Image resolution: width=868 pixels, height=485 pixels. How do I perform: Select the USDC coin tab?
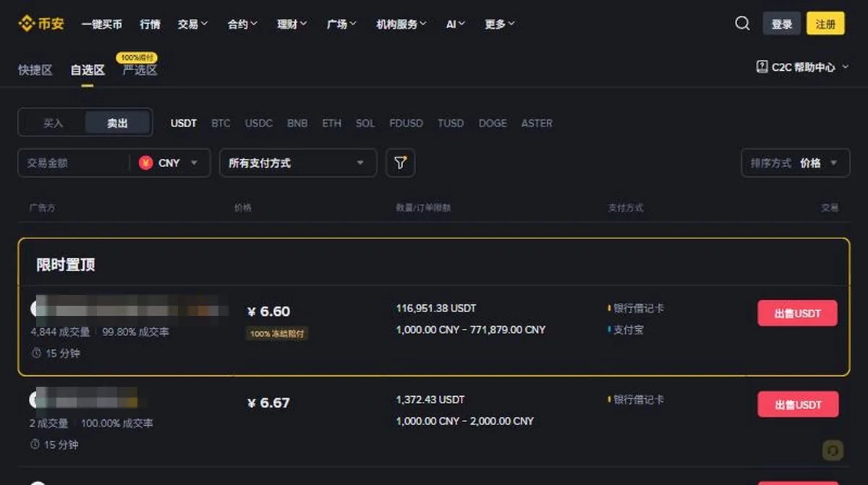pyautogui.click(x=259, y=123)
